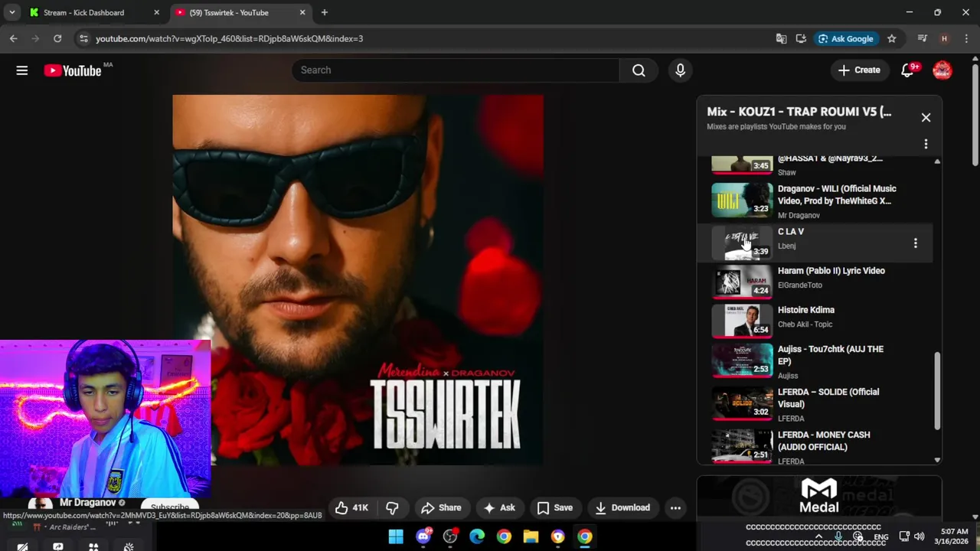Close the Kick Dashboard tab

157,12
